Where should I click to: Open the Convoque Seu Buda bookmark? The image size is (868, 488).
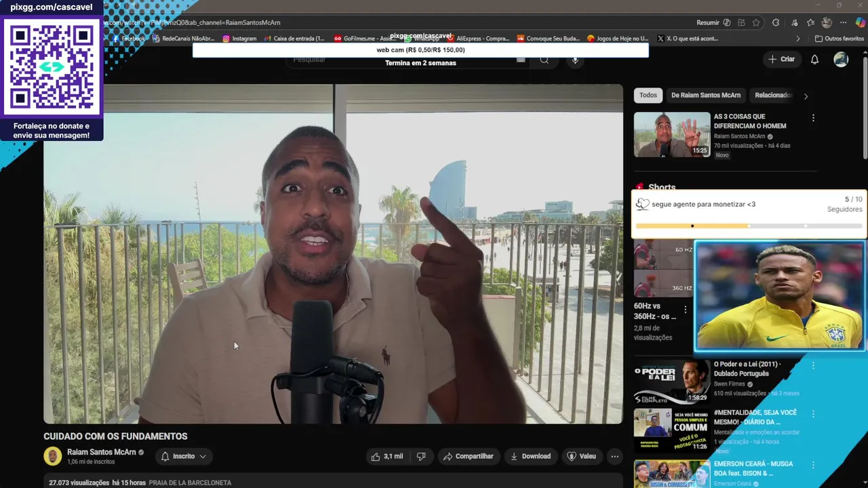click(x=548, y=39)
